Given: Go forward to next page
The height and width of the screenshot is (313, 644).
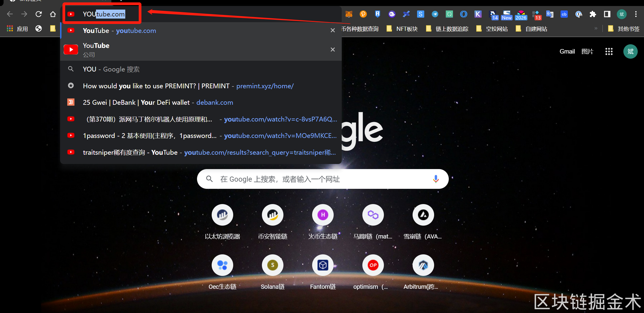Looking at the screenshot, I should [x=24, y=14].
